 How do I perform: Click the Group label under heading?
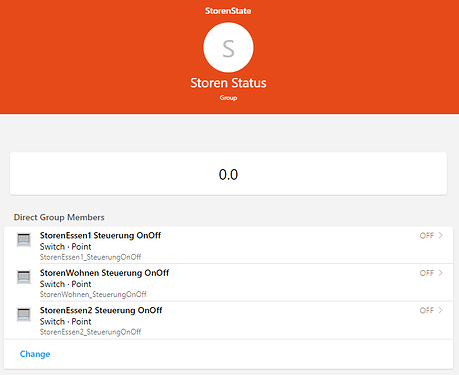228,98
